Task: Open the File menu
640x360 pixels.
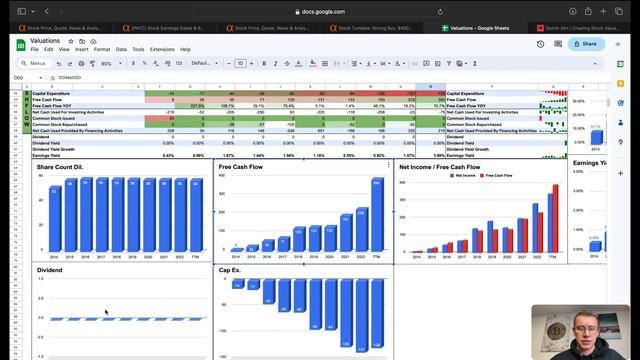Action: point(35,49)
